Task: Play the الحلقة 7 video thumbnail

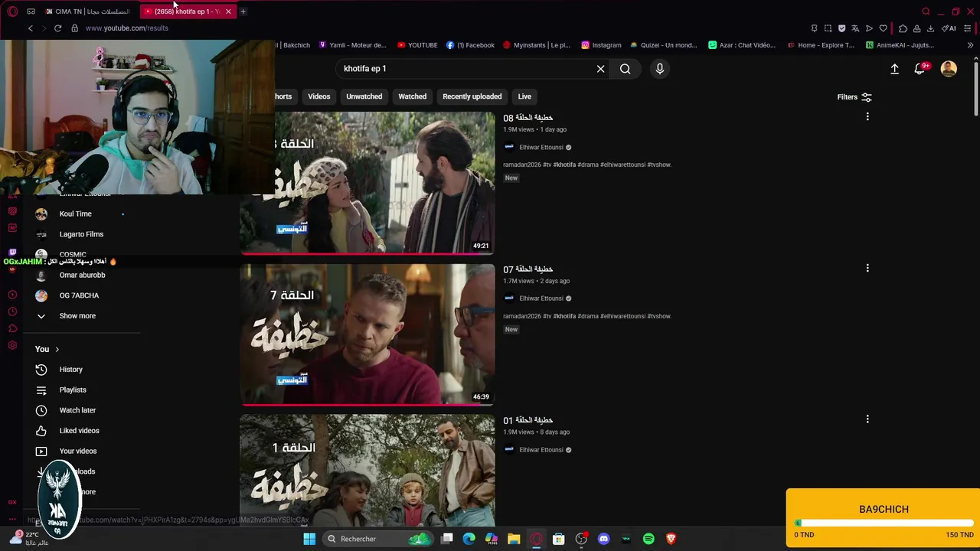Action: pyautogui.click(x=367, y=334)
